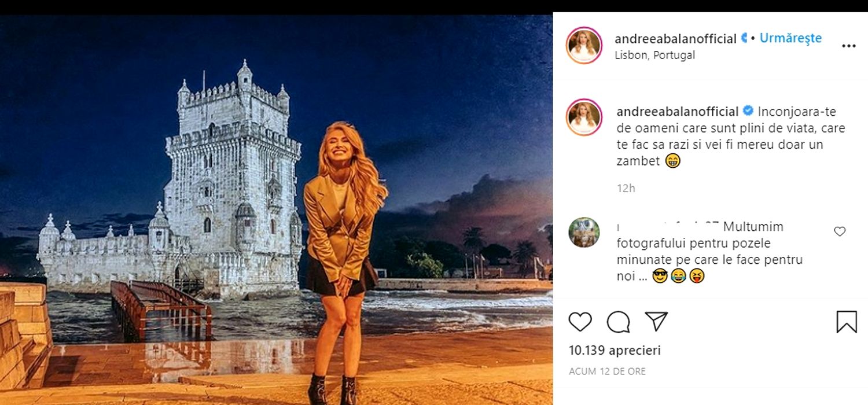Click the "12h" timestamp below caption
The width and height of the screenshot is (868, 405).
click(626, 188)
